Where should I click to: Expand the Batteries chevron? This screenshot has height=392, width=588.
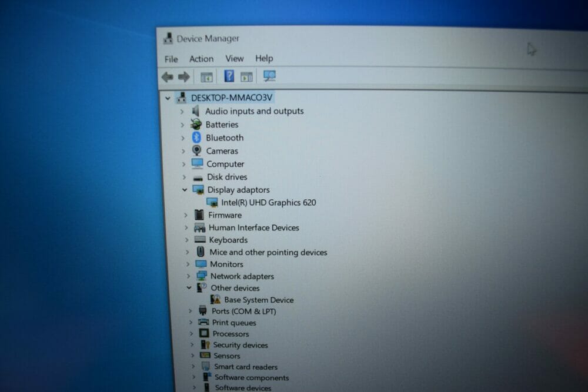pyautogui.click(x=183, y=125)
